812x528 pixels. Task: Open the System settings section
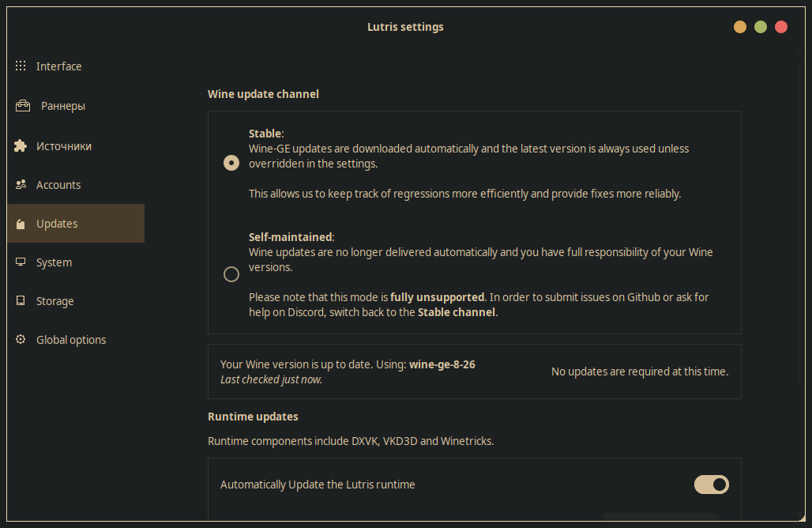54,262
